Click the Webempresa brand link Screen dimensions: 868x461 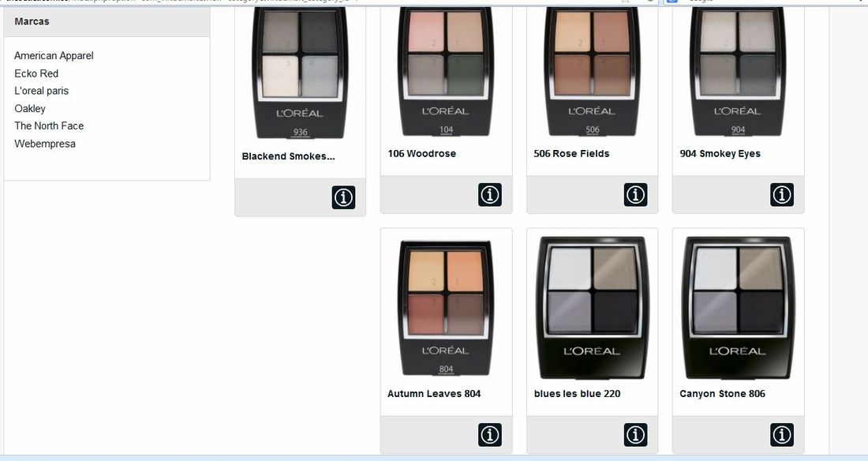click(x=45, y=144)
